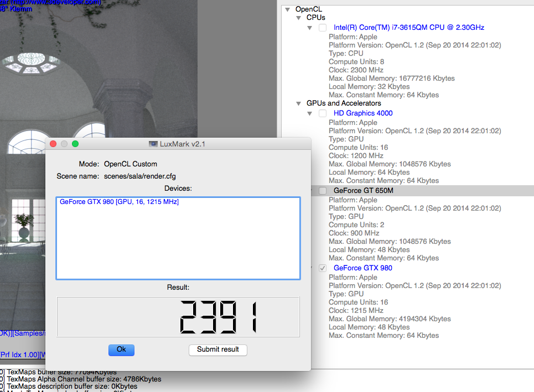The height and width of the screenshot is (392, 534).
Task: Uncheck the GeForce GTX 980 checkbox
Action: point(323,268)
